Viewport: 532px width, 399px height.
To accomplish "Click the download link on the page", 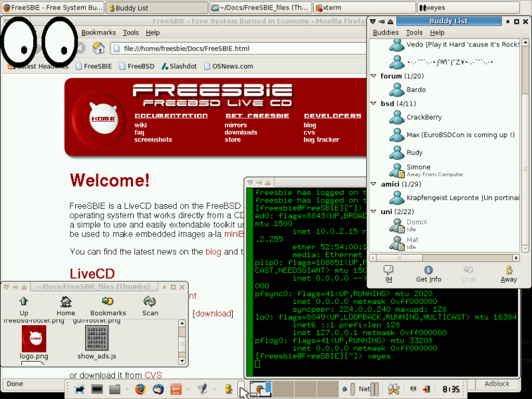I will [x=213, y=313].
